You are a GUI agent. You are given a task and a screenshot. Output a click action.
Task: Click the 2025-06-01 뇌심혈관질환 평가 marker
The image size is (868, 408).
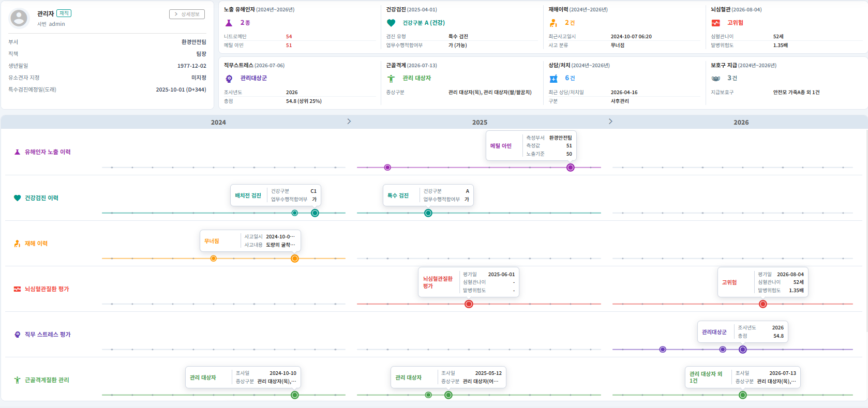(x=469, y=304)
